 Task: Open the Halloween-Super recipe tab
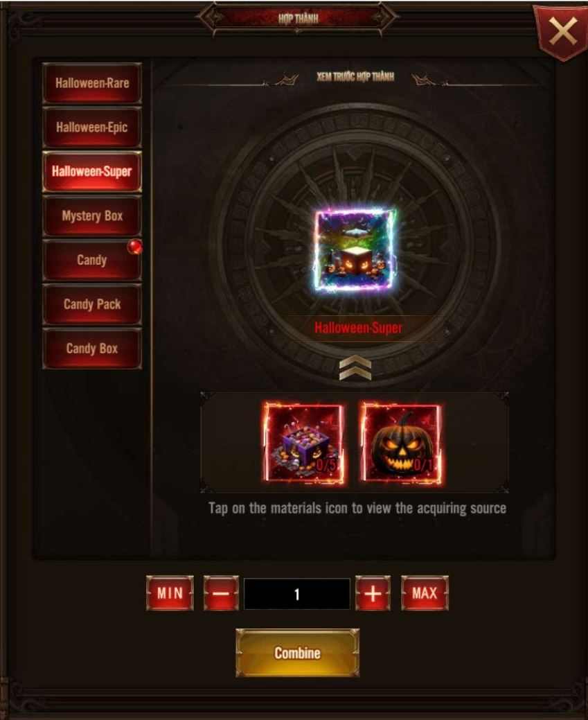[x=92, y=171]
